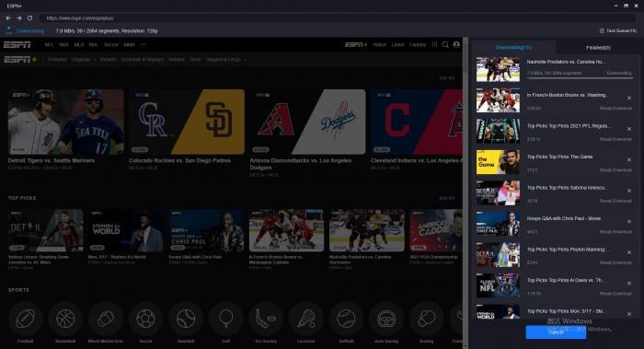Remove Hoops Q&A with Chris Paul from queue
The width and height of the screenshot is (644, 349).
point(629,221)
